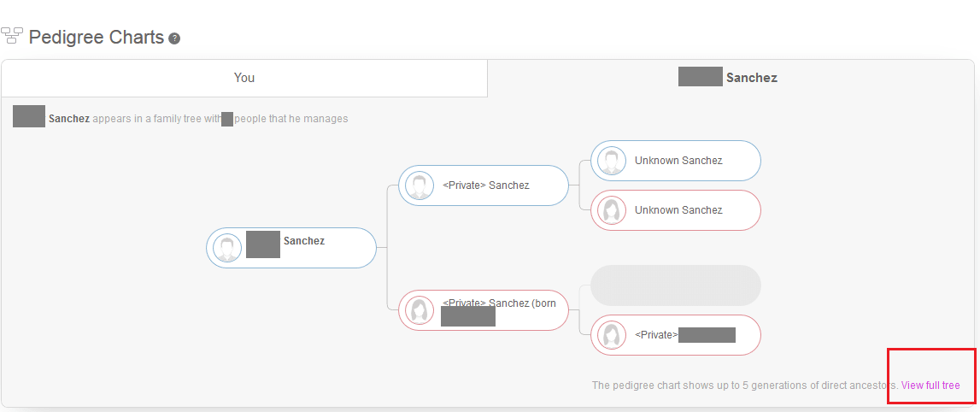Click the mother <Private> Sanchez (born) avatar
The image size is (980, 412).
click(420, 310)
